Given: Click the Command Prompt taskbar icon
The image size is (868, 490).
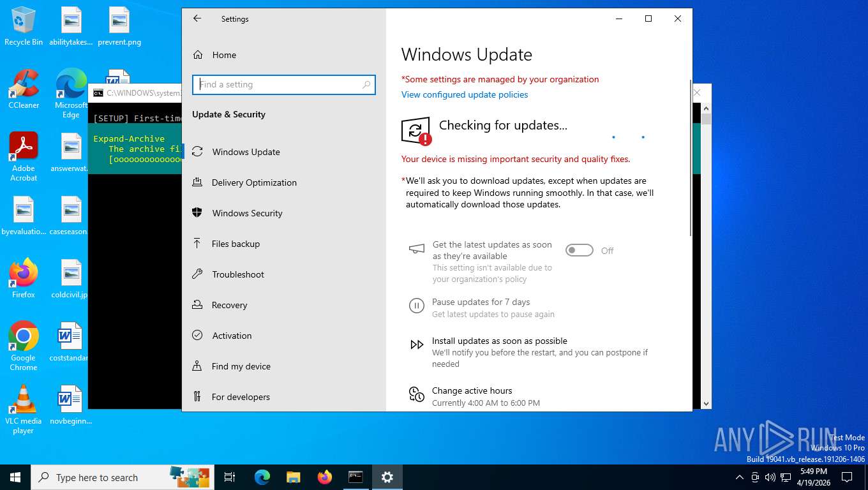Looking at the screenshot, I should tap(355, 477).
